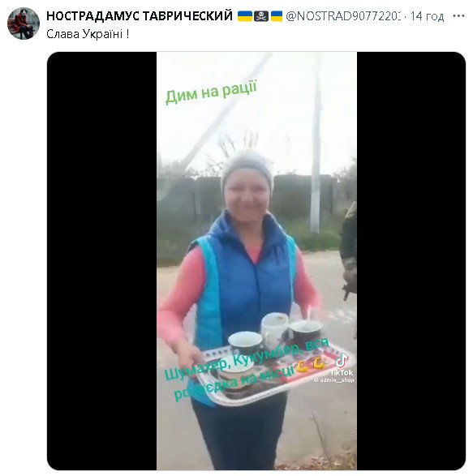
Task: Click the Дим на рації overlay caption
Action: (212, 92)
